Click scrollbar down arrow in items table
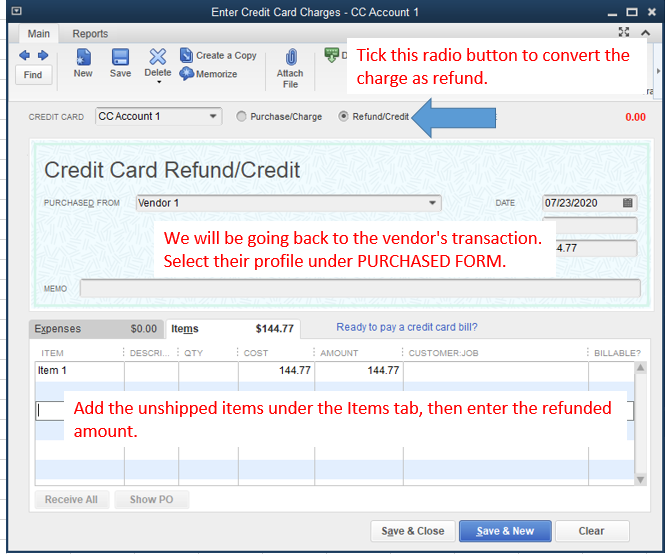Image resolution: width=665 pixels, height=554 pixels. (640, 480)
